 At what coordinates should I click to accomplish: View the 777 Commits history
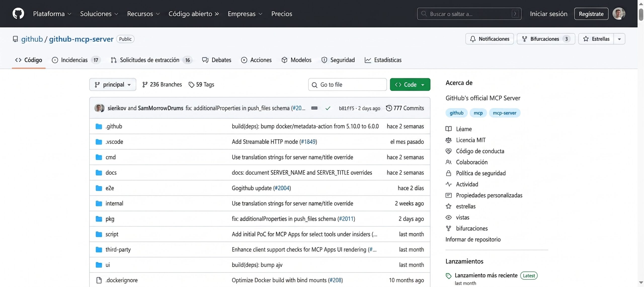click(x=405, y=108)
